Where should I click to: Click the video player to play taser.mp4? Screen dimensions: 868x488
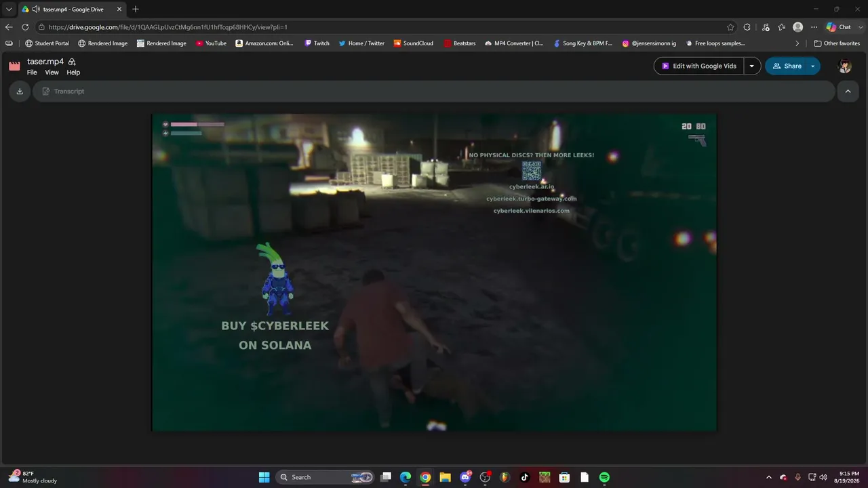(434, 272)
